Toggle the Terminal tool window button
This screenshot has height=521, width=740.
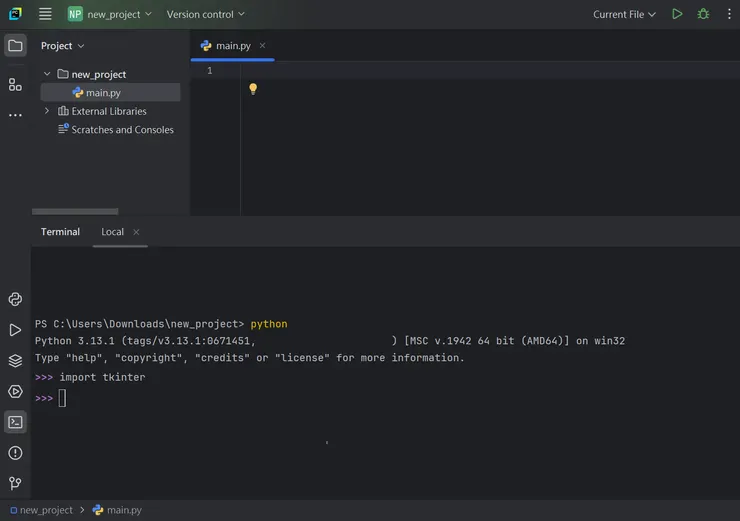click(x=15, y=422)
